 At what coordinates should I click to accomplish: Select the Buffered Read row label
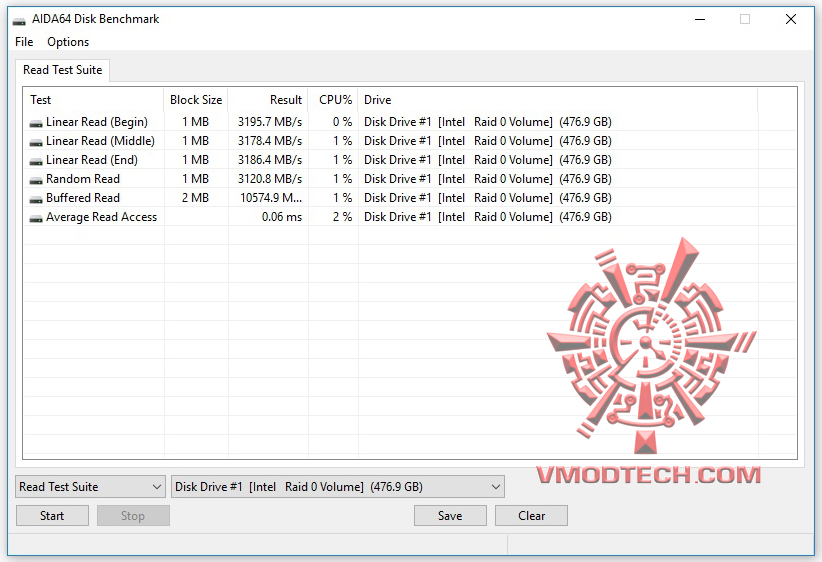83,198
